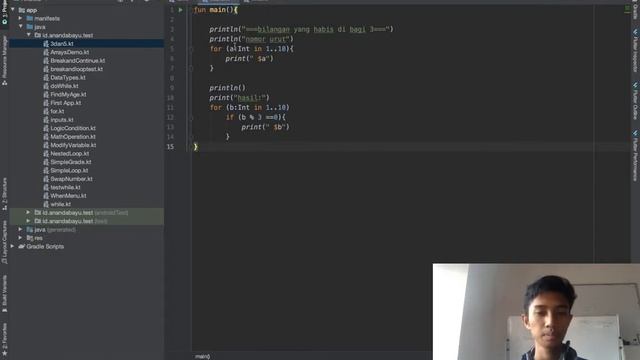Click the print(" $a") statement
640x360 pixels.
coord(249,59)
